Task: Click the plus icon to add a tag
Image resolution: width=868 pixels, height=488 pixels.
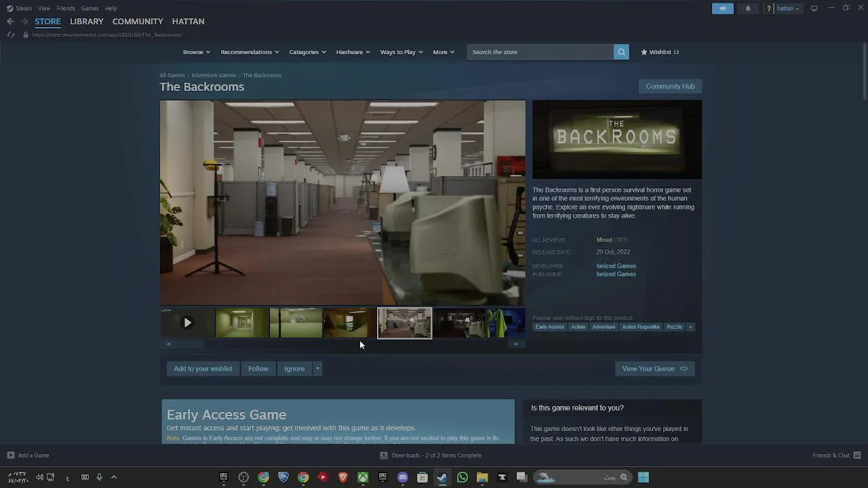Action: 690,327
